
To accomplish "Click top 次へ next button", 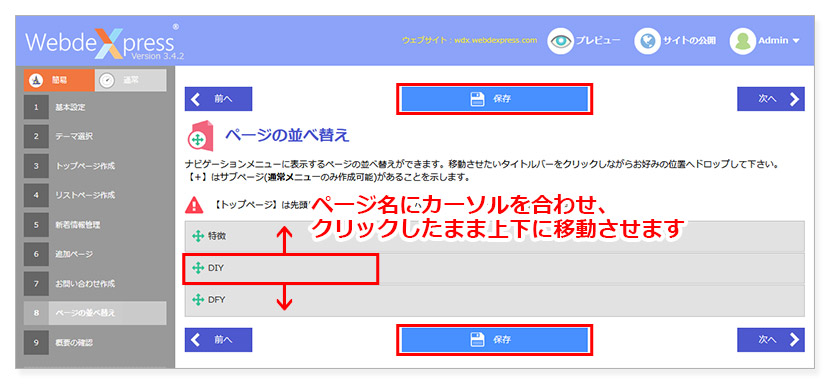I will click(x=771, y=99).
